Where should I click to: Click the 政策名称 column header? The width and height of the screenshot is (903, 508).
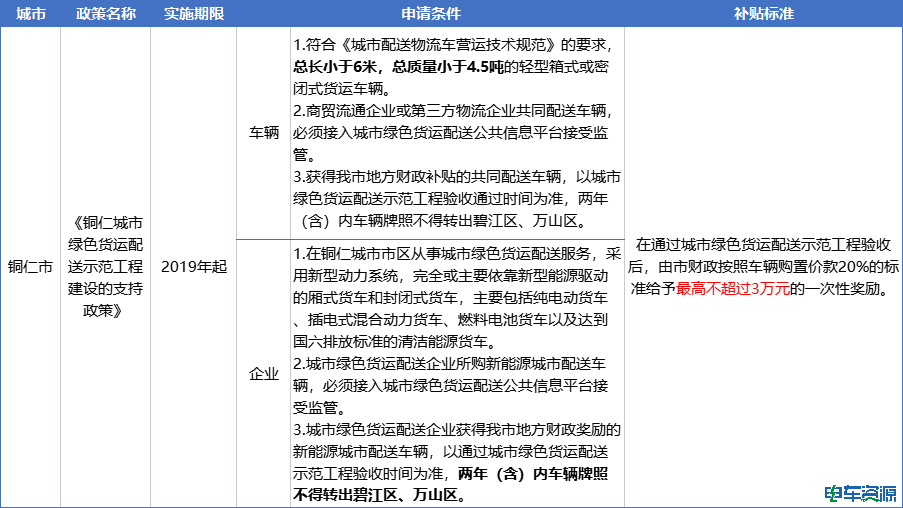105,15
